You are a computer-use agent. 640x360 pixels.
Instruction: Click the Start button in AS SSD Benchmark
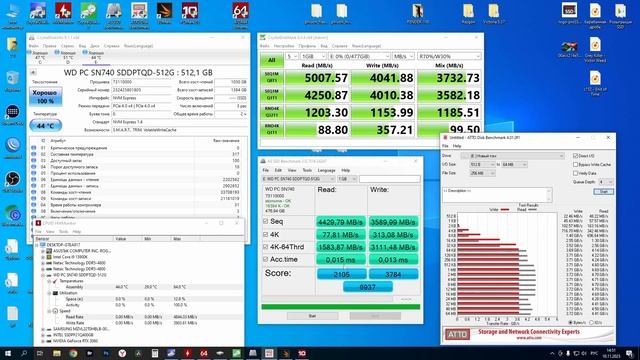pyautogui.click(x=312, y=316)
